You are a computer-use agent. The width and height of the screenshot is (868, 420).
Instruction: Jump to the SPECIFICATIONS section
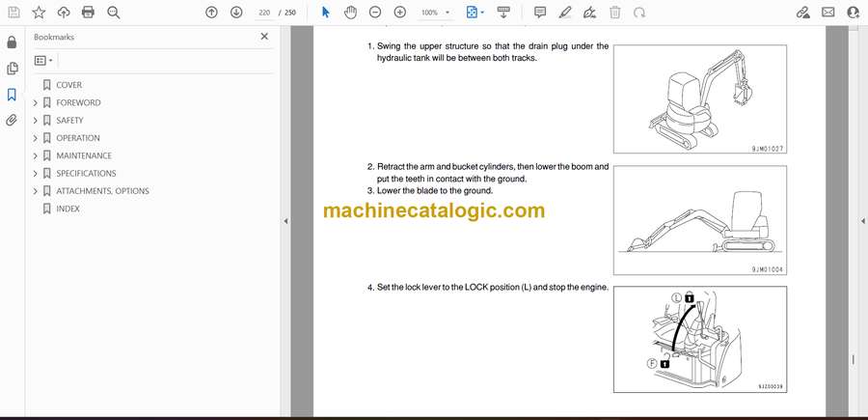[x=87, y=174]
